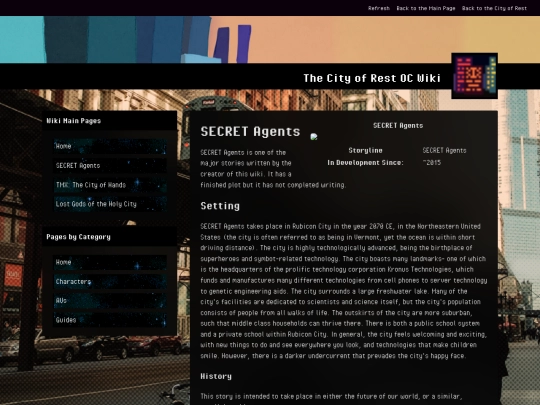The image size is (540, 405).
Task: Open Lost Gods of the Holy City
Action: tap(110, 204)
